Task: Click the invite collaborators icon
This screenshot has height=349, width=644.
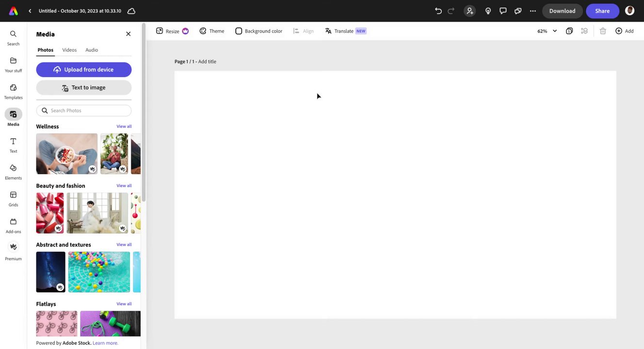Action: click(x=470, y=11)
